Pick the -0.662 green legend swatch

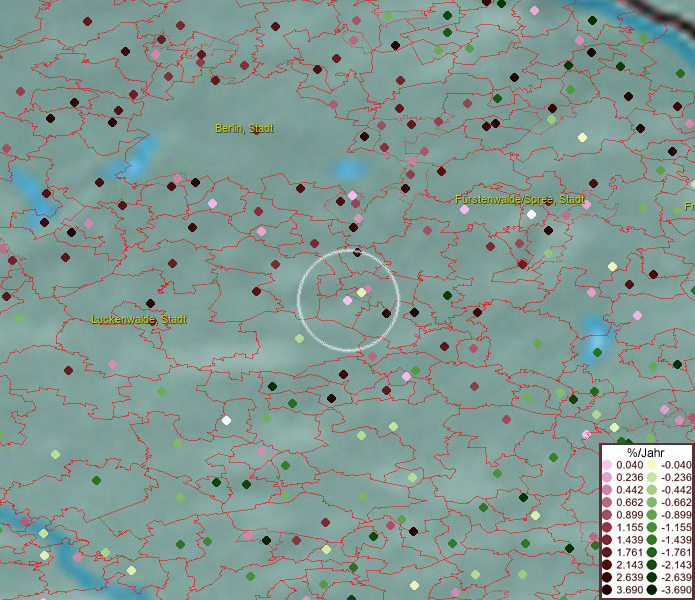pos(652,502)
